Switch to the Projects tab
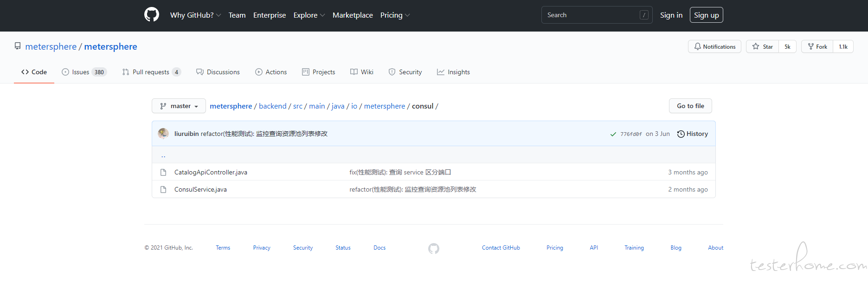Screen dimensions: 868x283 318,72
